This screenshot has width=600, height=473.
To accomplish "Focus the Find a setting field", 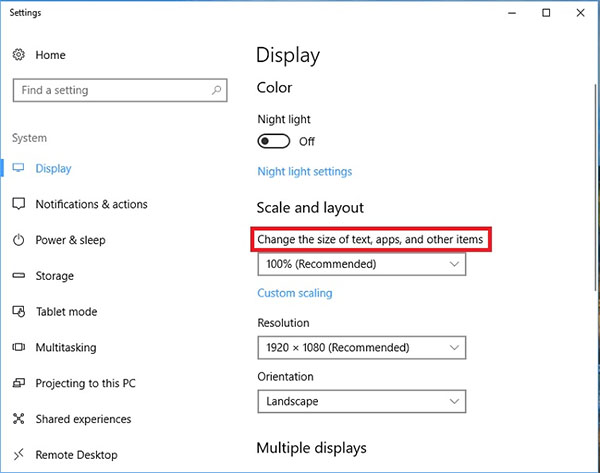I will [110, 90].
